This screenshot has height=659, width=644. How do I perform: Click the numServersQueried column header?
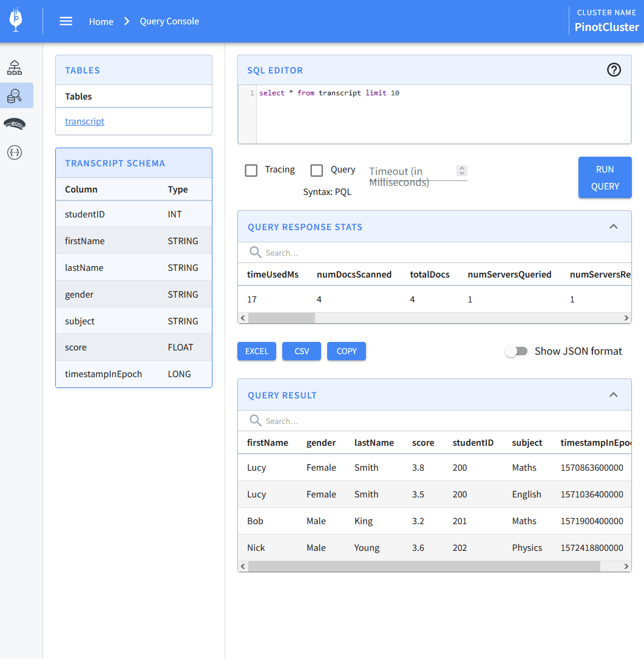pyautogui.click(x=509, y=275)
